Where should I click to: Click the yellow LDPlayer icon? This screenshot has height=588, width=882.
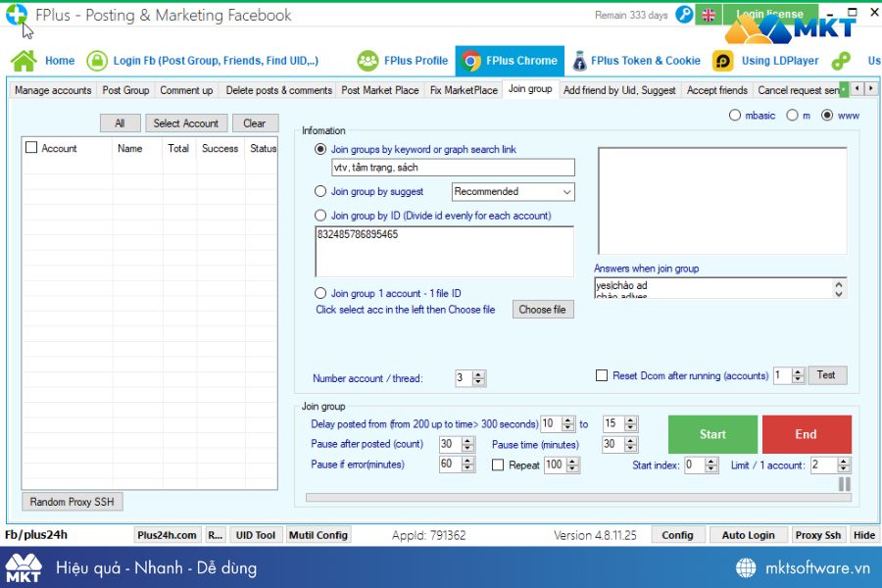click(723, 61)
